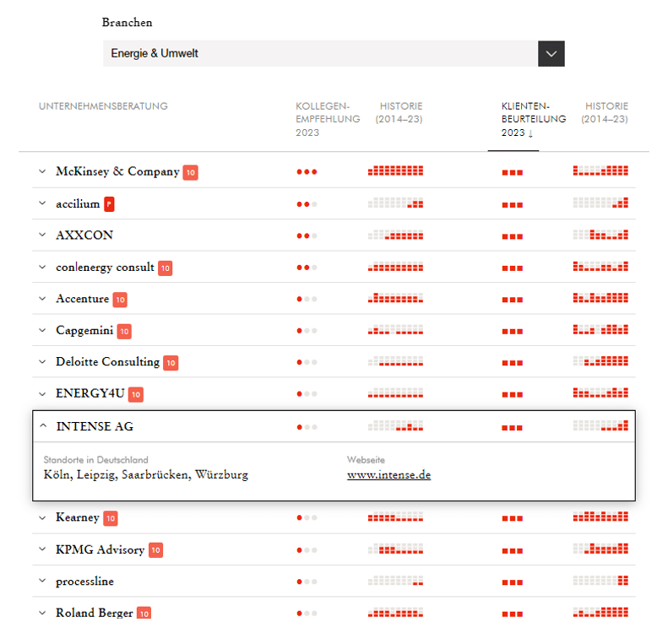Expand the McKinsey & Company row
This screenshot has height=644, width=668.
tap(42, 171)
